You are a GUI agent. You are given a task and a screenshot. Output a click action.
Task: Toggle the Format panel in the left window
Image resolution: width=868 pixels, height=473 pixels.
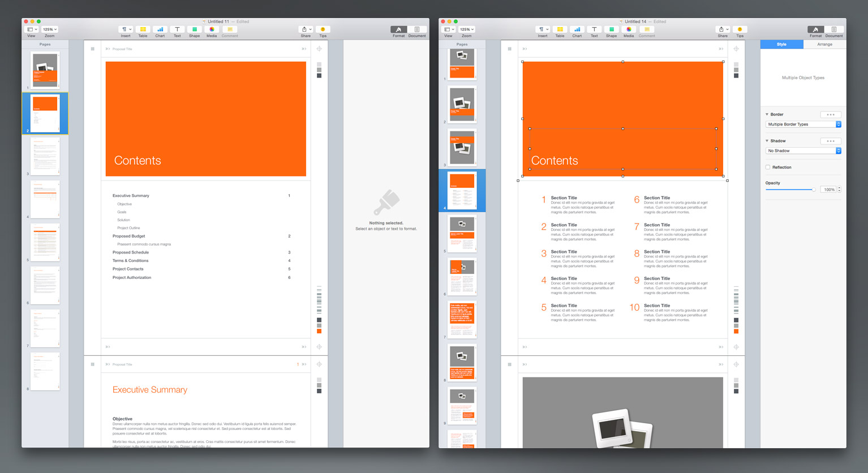398,29
